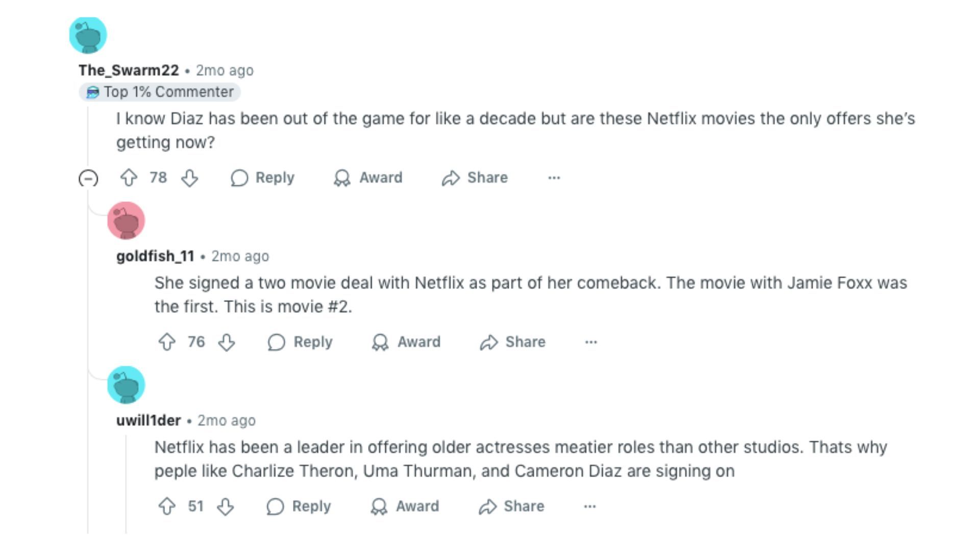Share The_Swarm22's comment
This screenshot has height=551, width=980.
pos(475,178)
